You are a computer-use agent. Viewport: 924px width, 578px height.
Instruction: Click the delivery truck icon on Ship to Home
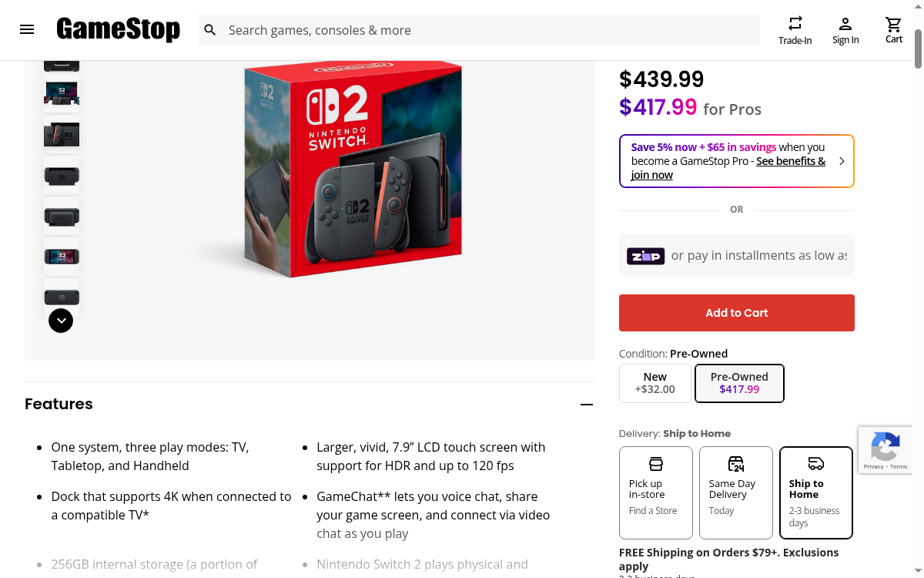click(x=815, y=463)
